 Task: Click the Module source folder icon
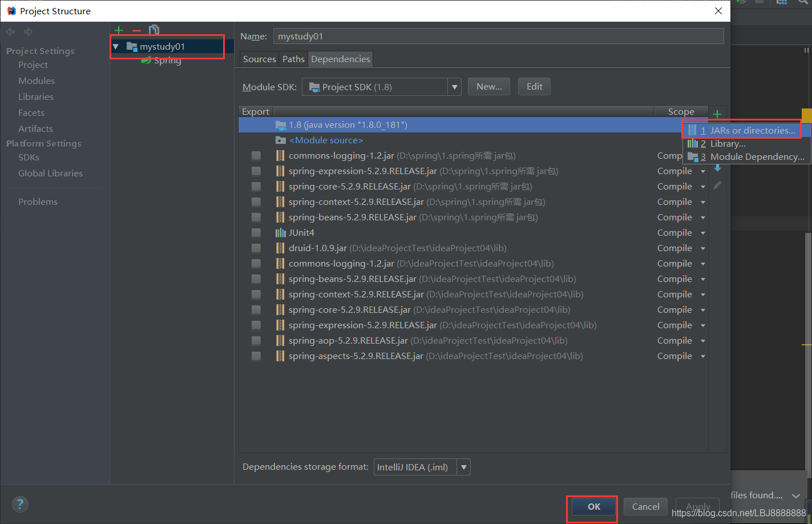coord(281,140)
